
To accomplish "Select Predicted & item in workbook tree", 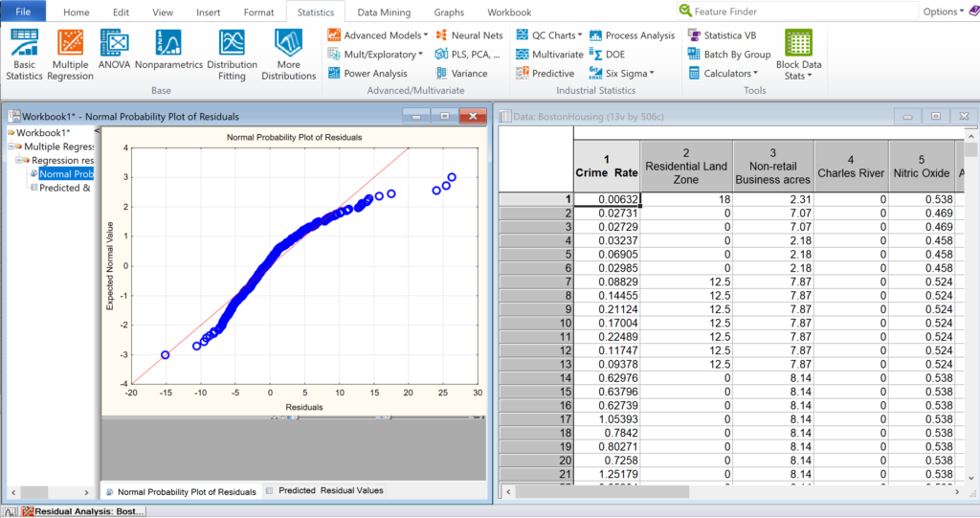I will pos(64,188).
